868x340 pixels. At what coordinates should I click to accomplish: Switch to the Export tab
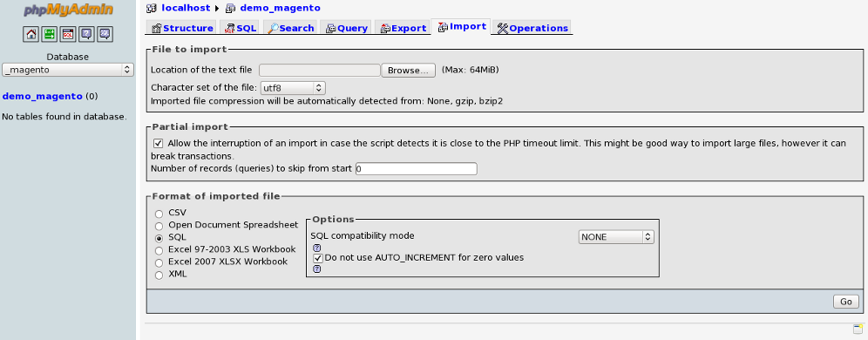tap(403, 28)
